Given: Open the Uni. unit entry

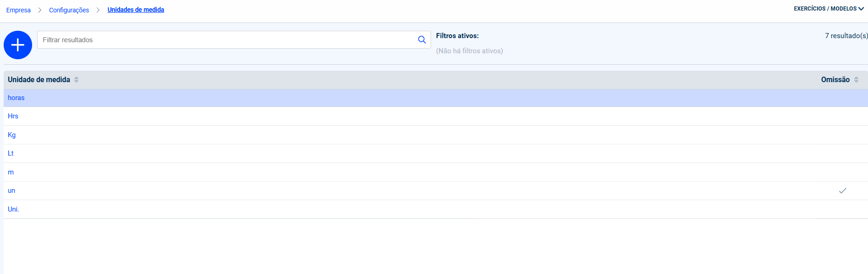Looking at the screenshot, I should click(x=13, y=209).
